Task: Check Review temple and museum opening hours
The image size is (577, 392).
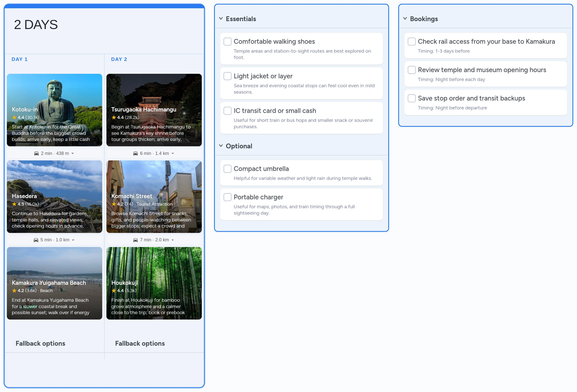Action: pos(411,70)
